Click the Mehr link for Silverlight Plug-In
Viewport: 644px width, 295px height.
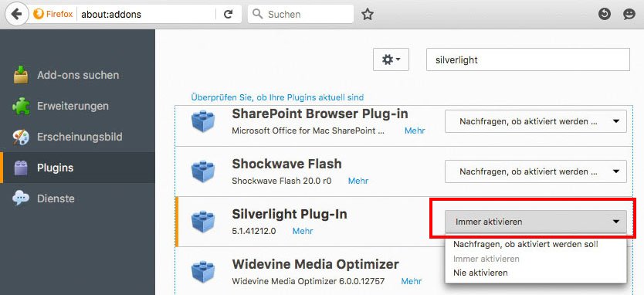(303, 232)
